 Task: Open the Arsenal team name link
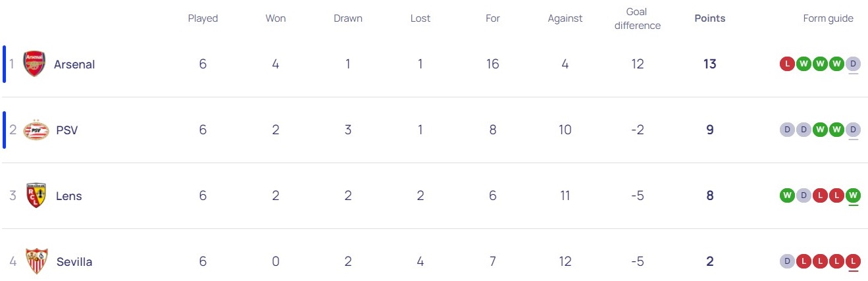74,64
